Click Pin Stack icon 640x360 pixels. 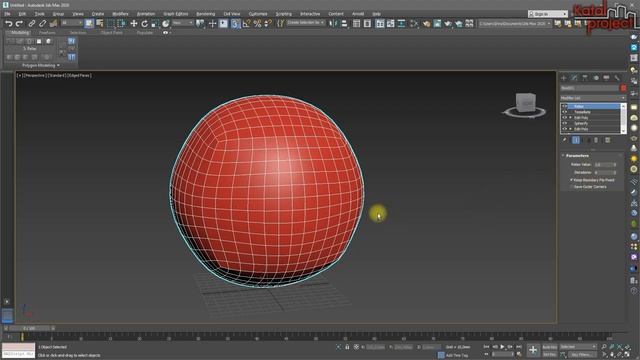564,140
